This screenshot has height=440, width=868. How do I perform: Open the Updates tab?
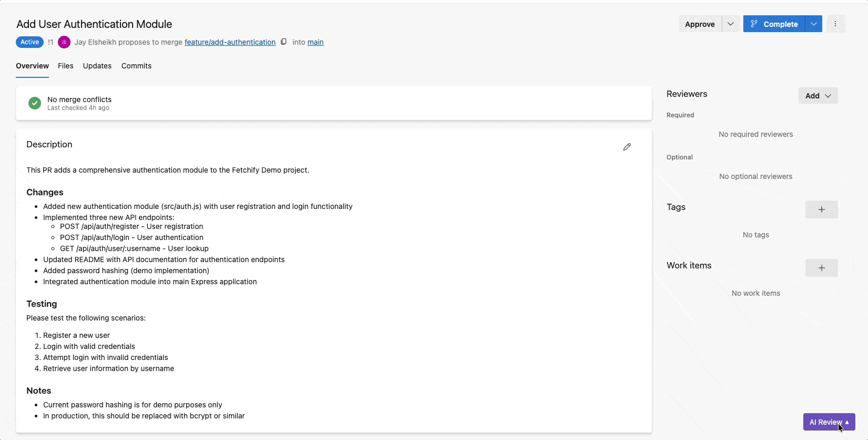[x=97, y=66]
